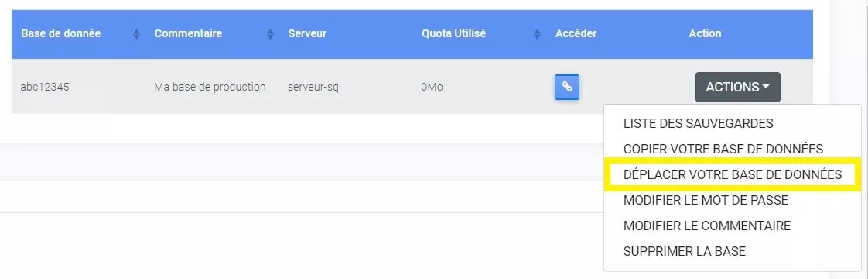Sort by Base de donnée arrows icon

[137, 34]
